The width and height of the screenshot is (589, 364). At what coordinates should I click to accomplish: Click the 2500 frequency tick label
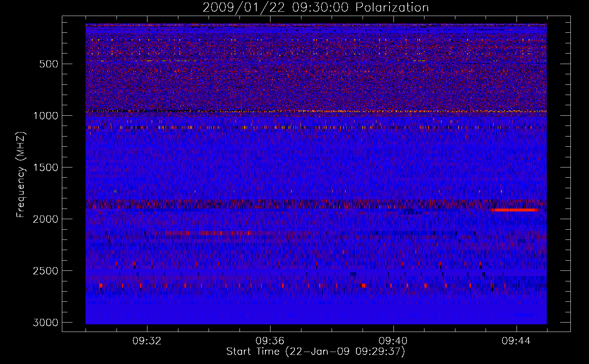pyautogui.click(x=46, y=271)
